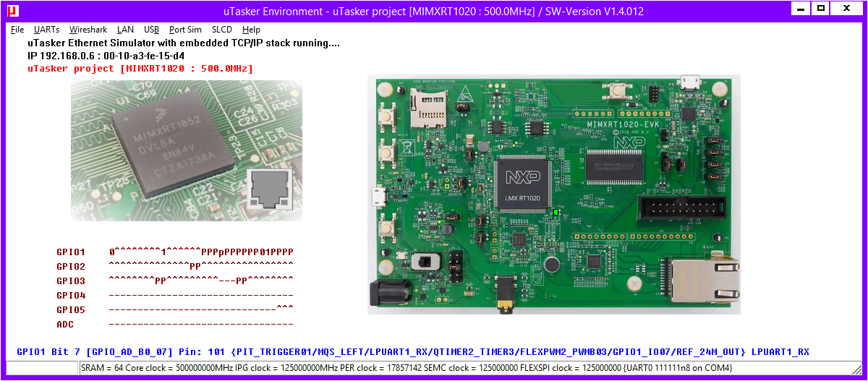Click the ADC pin state row

(201, 325)
